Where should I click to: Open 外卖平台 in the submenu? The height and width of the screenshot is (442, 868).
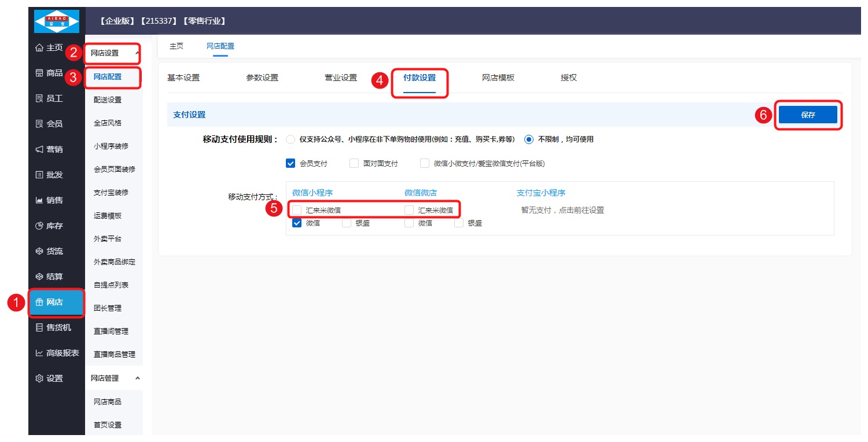[108, 238]
